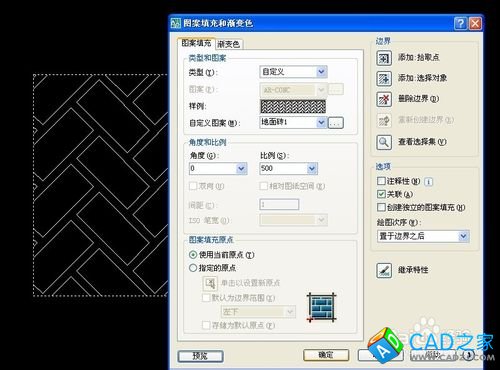Click Add: Pick Points (添加:拾取点) label
This screenshot has height=370, width=500.
click(x=419, y=58)
